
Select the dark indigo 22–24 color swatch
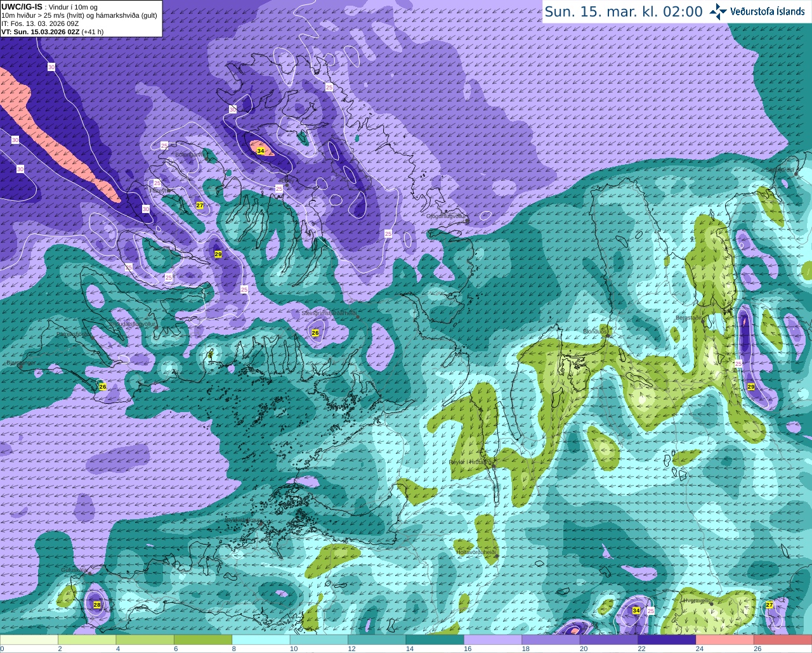click(667, 640)
